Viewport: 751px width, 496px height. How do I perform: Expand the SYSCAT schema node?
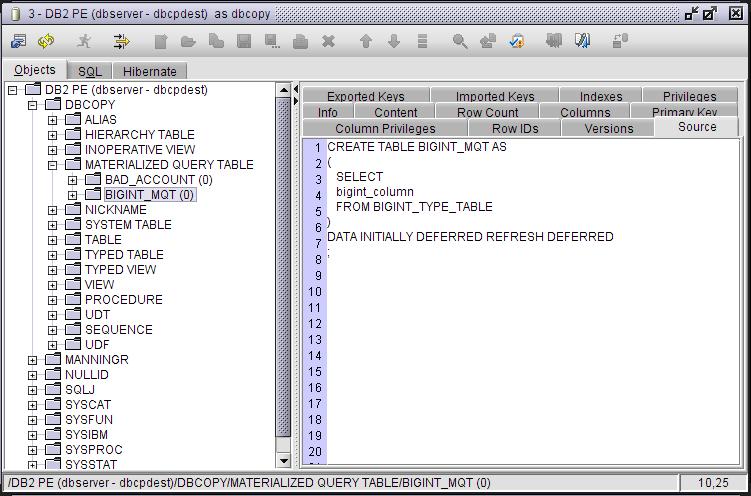(x=33, y=405)
